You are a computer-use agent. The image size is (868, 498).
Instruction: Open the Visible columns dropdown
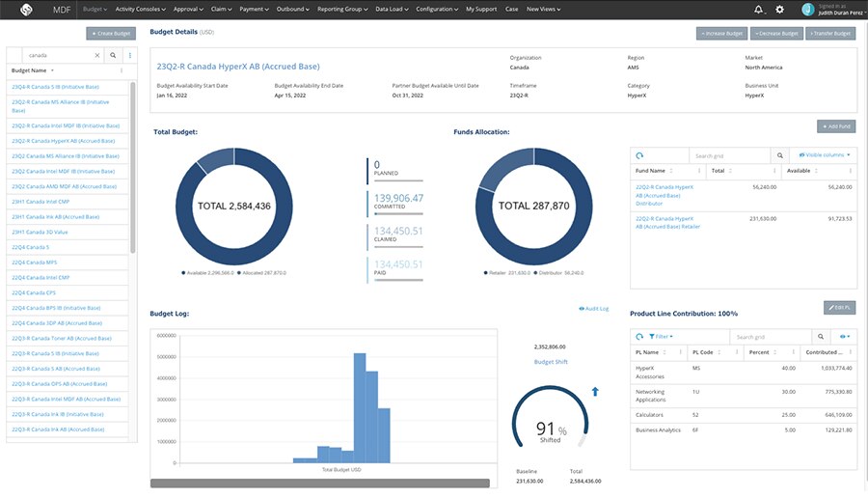coord(823,154)
